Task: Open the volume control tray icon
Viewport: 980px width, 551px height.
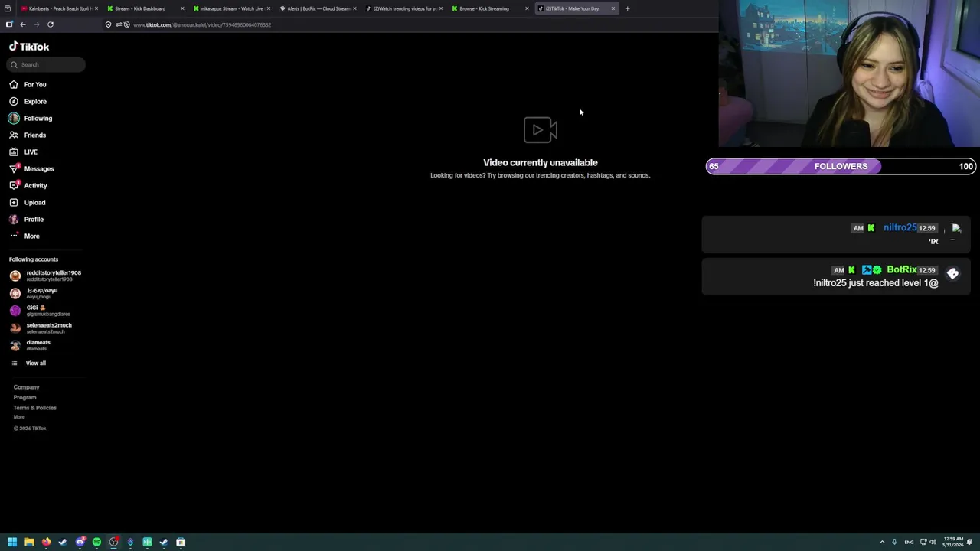Action: click(933, 542)
